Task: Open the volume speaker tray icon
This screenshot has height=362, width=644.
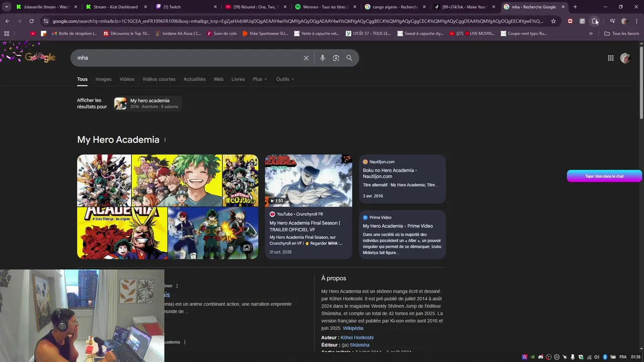Action: click(597, 357)
